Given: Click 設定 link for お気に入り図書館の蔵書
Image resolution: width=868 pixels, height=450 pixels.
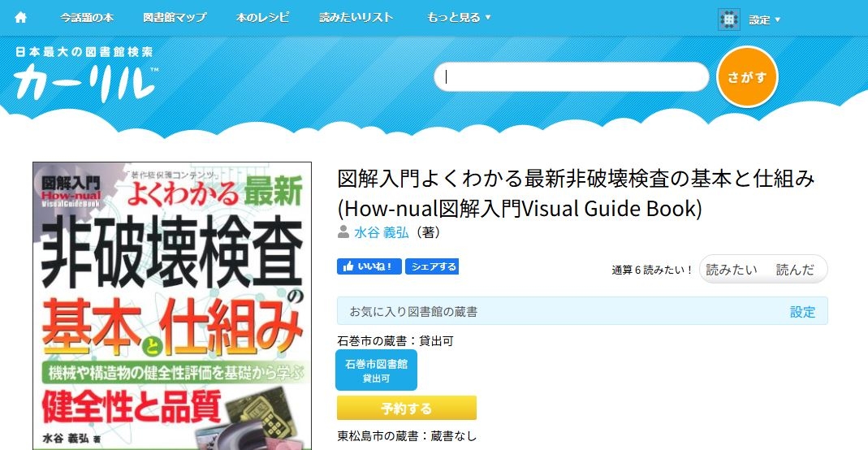Looking at the screenshot, I should point(802,311).
